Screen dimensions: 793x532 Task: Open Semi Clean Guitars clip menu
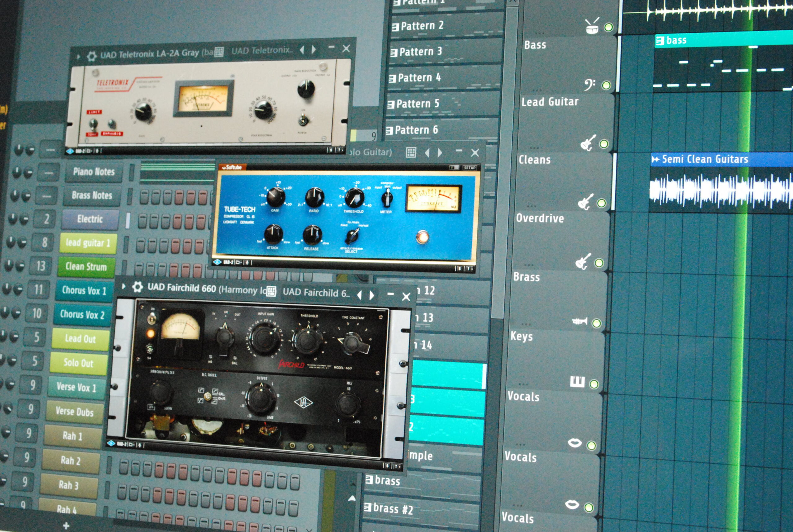click(655, 159)
